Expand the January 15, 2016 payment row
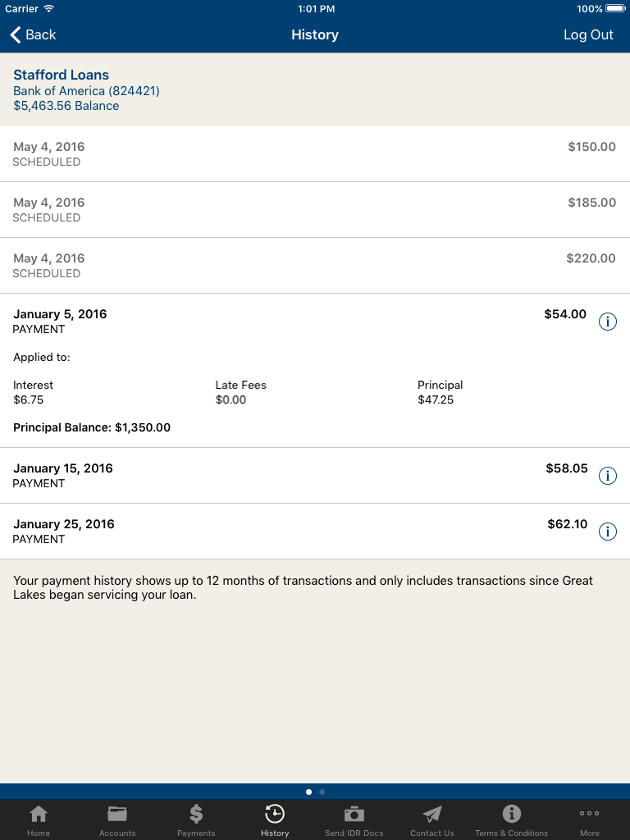Image resolution: width=630 pixels, height=840 pixels. (x=315, y=476)
